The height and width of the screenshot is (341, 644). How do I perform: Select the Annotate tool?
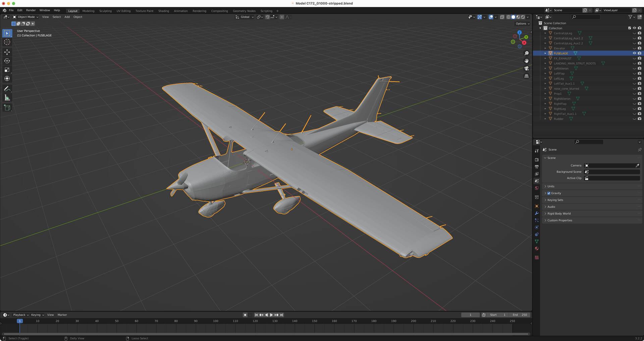click(x=7, y=89)
